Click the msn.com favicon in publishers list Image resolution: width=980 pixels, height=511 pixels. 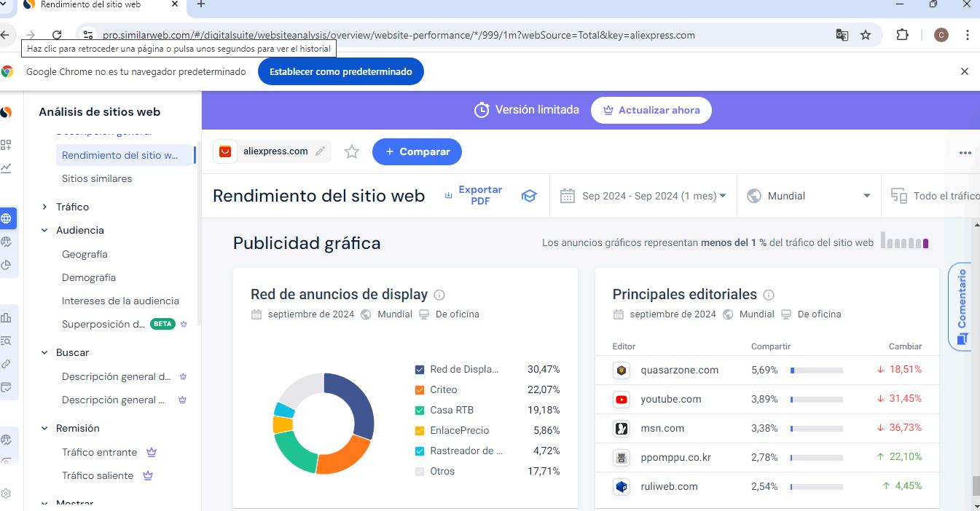622,428
